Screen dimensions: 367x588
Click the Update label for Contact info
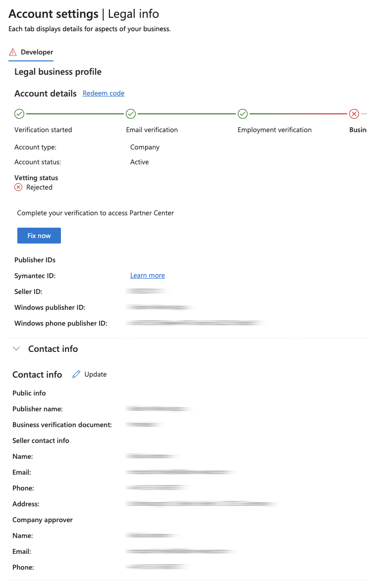[95, 374]
